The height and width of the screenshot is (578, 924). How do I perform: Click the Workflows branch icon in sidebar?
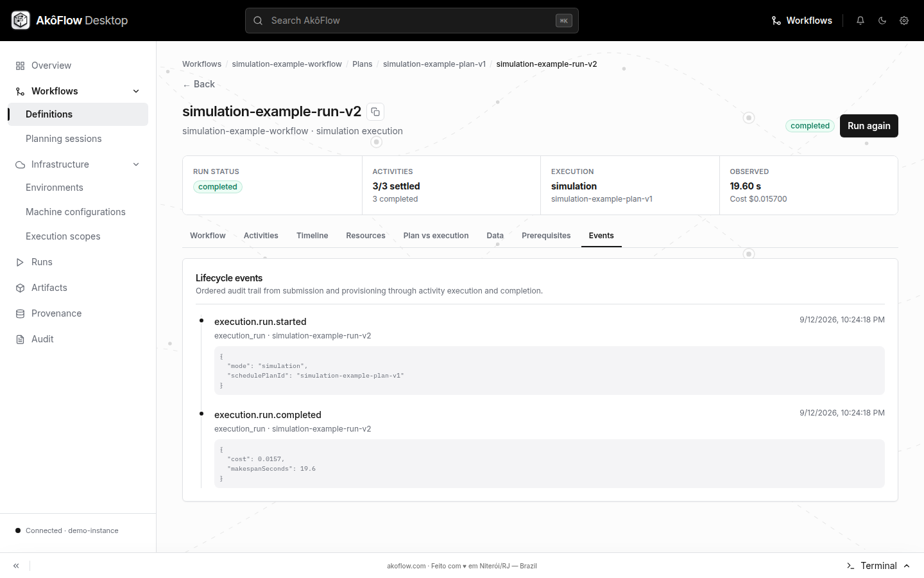[20, 91]
